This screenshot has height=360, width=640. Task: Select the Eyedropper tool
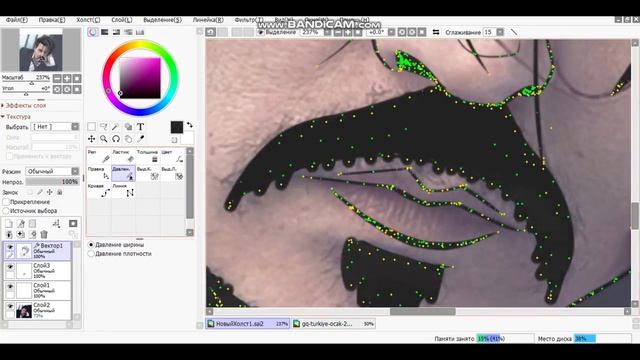click(140, 139)
